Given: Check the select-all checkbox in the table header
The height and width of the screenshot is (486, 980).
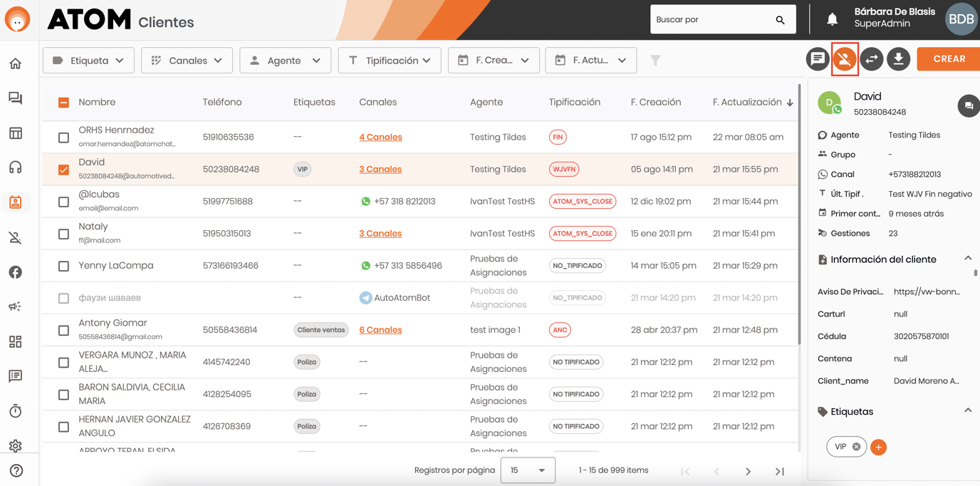Looking at the screenshot, I should pos(63,101).
